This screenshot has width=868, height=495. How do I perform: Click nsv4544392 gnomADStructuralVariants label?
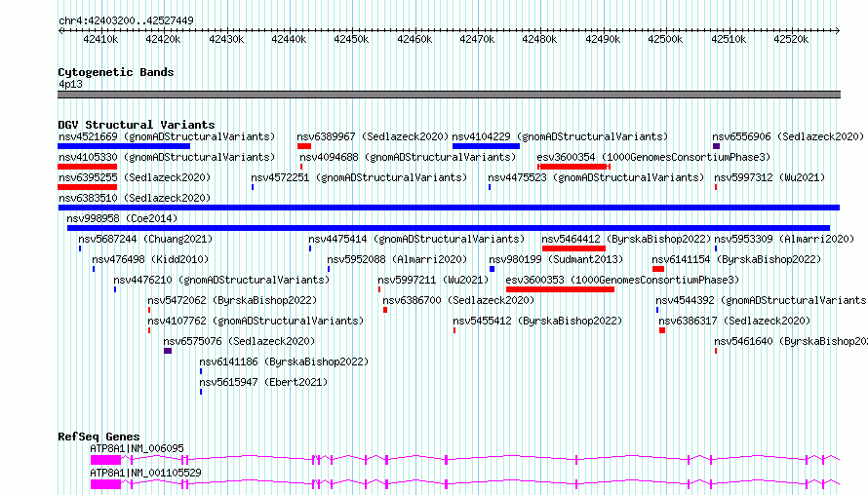pyautogui.click(x=762, y=300)
